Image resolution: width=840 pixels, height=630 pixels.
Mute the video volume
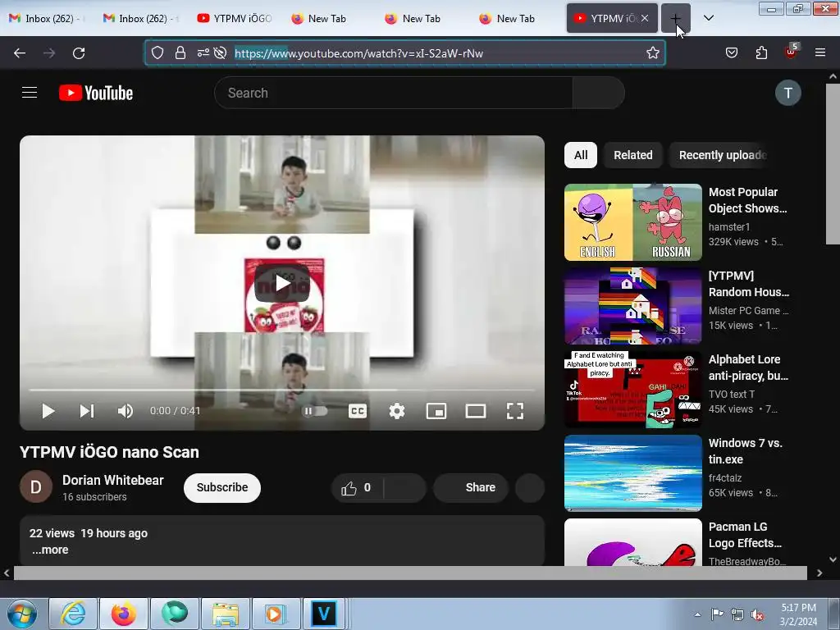(x=125, y=411)
